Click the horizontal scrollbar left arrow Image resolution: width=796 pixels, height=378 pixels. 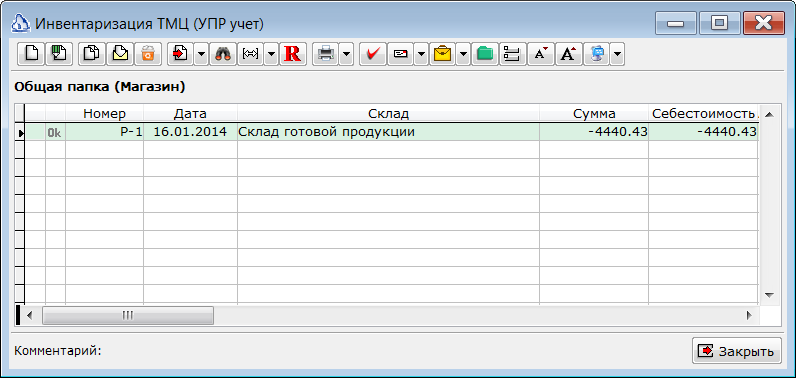[29, 316]
